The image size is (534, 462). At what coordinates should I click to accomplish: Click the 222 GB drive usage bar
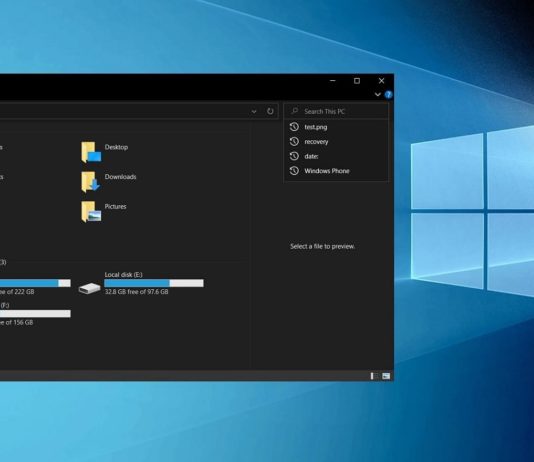35,283
